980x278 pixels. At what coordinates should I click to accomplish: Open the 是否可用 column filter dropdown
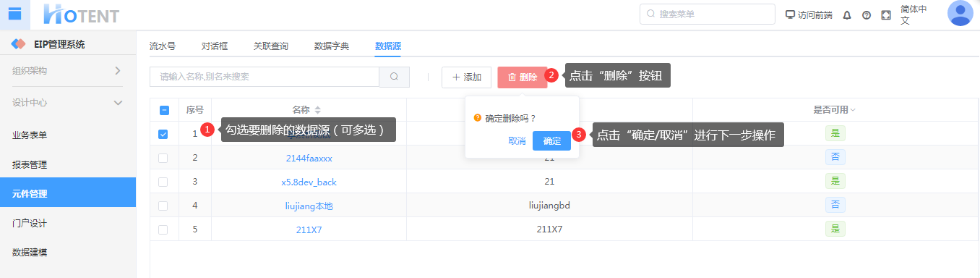(853, 110)
